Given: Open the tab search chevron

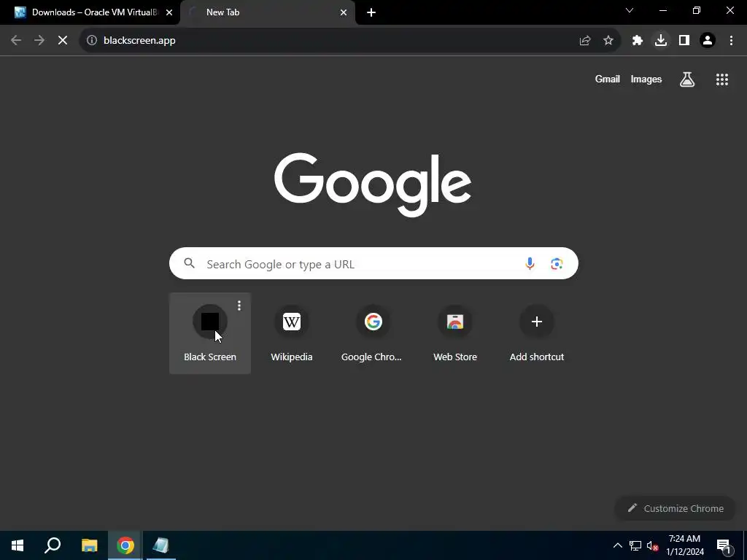Looking at the screenshot, I should (x=630, y=10).
